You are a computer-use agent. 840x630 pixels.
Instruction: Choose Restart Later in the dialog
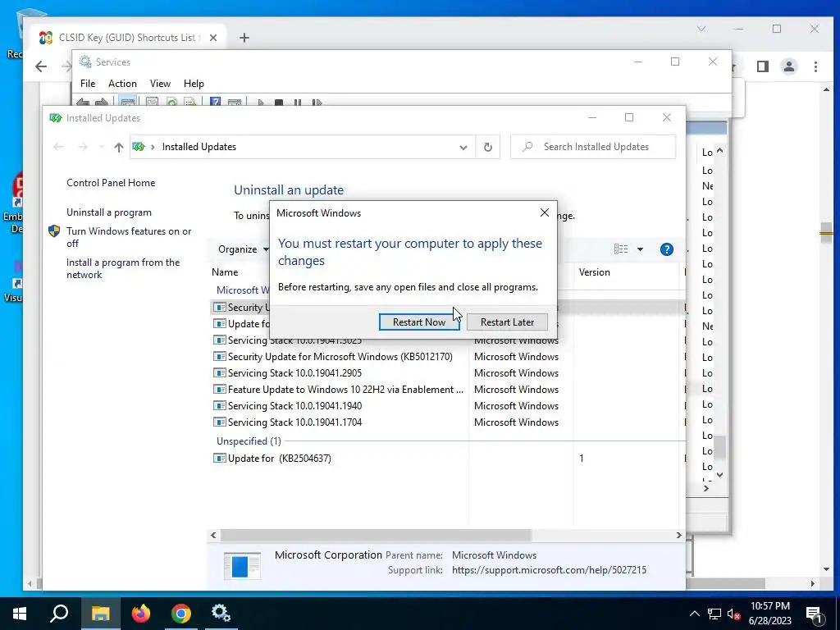(x=507, y=322)
